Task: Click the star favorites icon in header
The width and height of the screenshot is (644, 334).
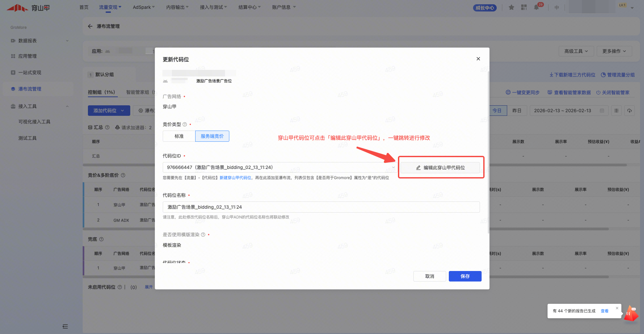Action: 511,7
